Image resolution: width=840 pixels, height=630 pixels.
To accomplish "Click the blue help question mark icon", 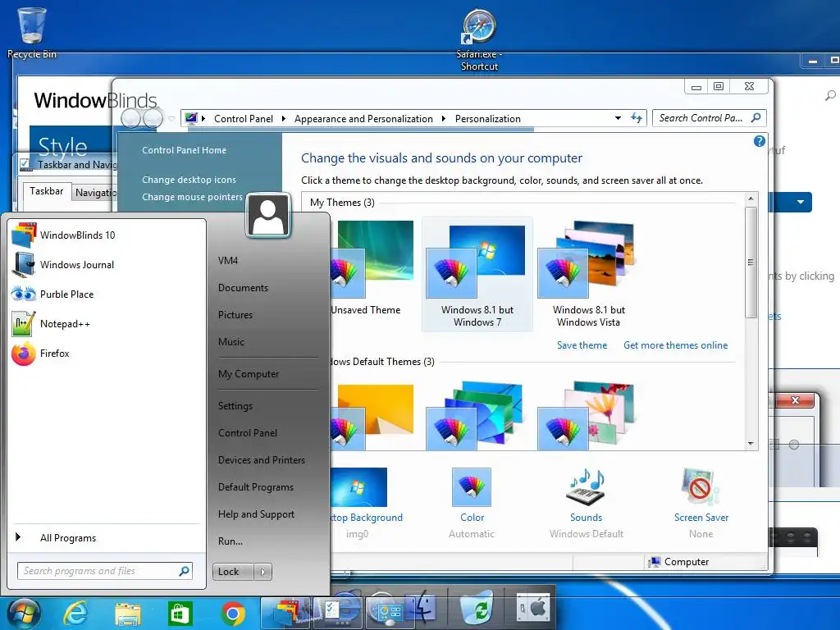I will point(759,141).
